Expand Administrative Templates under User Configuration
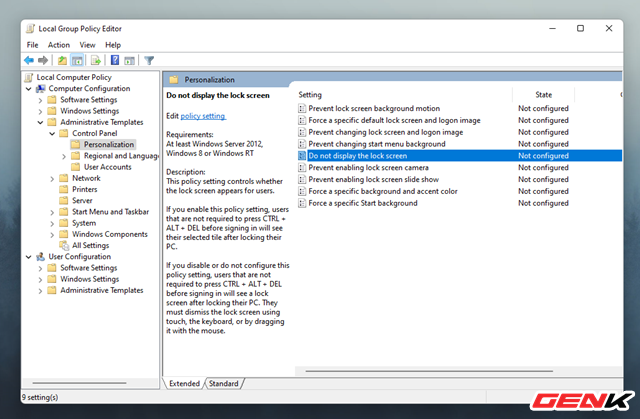Image resolution: width=640 pixels, height=419 pixels. point(40,290)
